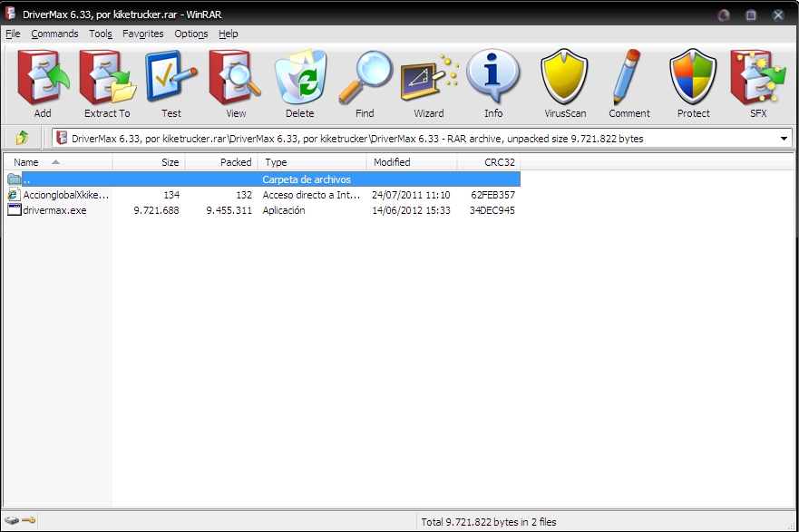Click the WinRAR title bar app icon
The width and height of the screenshot is (799, 532).
click(11, 14)
